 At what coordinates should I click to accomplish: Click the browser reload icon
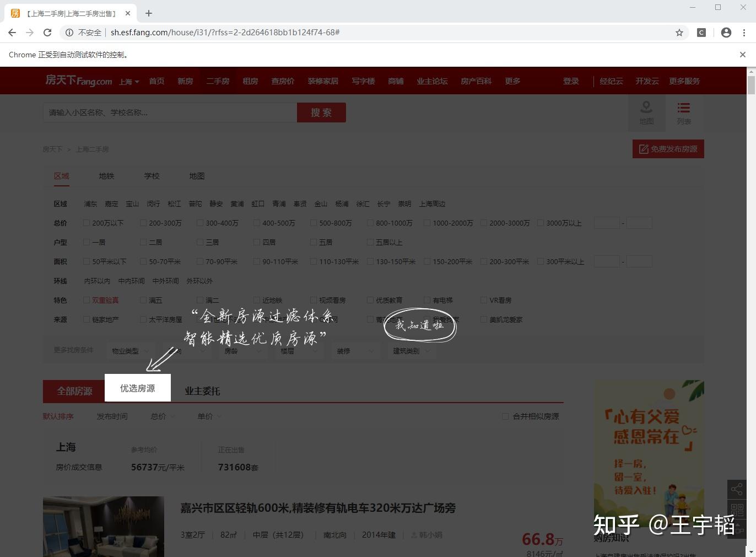[47, 32]
